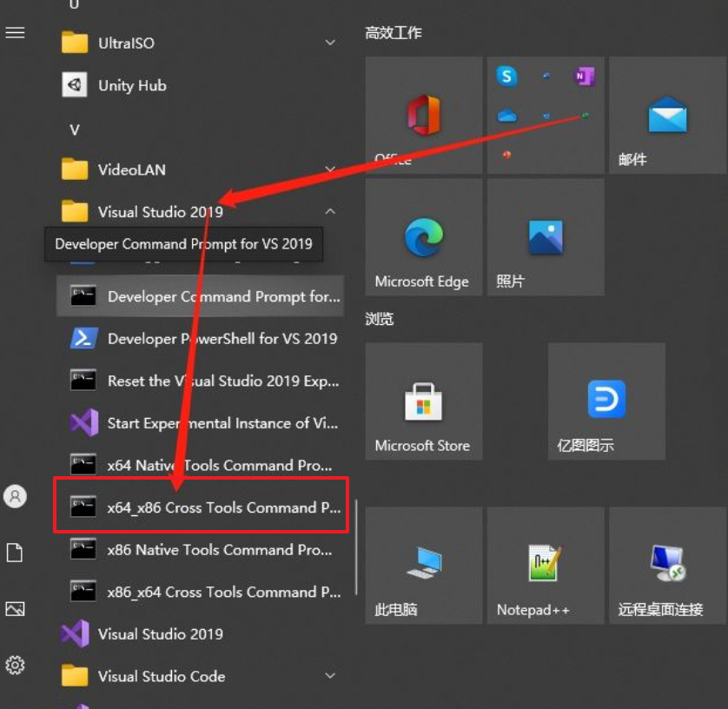Image resolution: width=728 pixels, height=709 pixels.
Task: Open the hamburger menu at top left
Action: 15,32
